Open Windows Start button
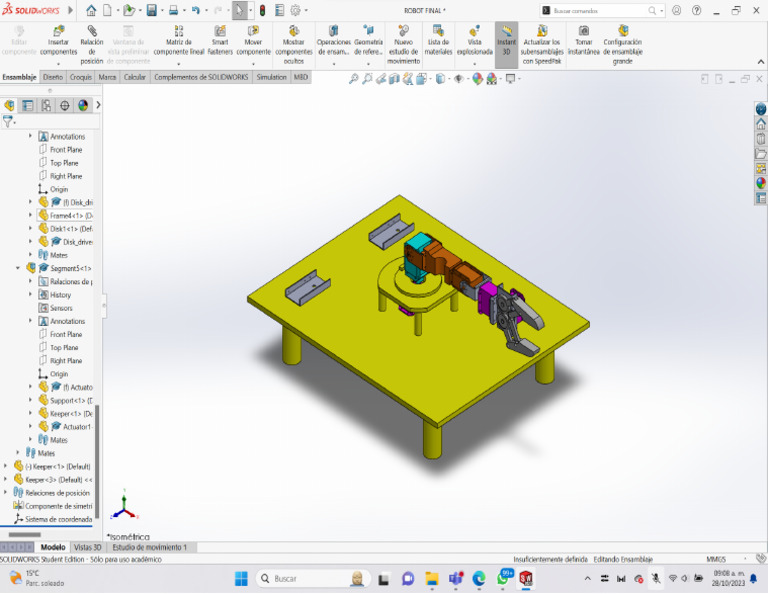The width and height of the screenshot is (768, 594). [x=241, y=579]
